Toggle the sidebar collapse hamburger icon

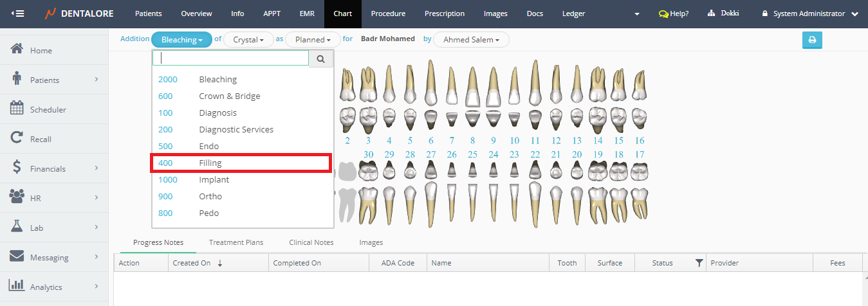click(18, 14)
